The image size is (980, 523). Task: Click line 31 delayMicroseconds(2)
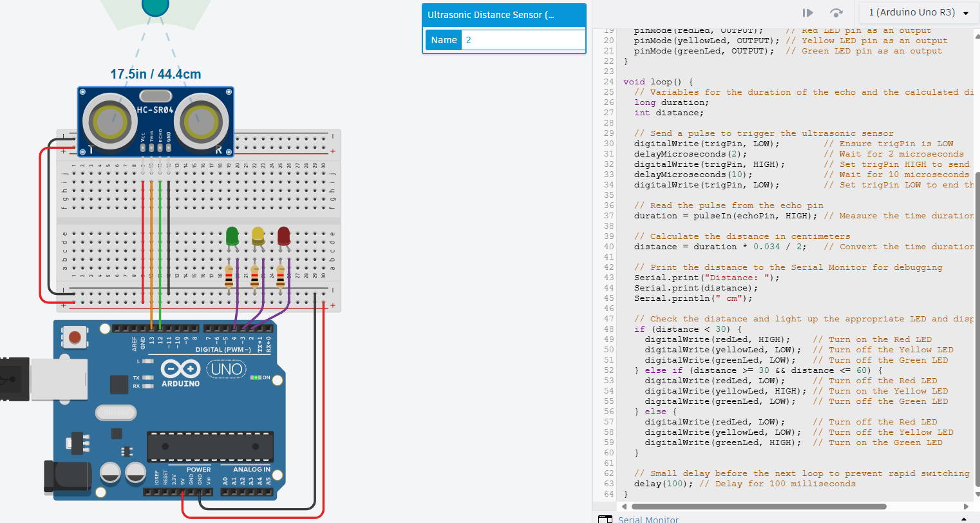691,154
